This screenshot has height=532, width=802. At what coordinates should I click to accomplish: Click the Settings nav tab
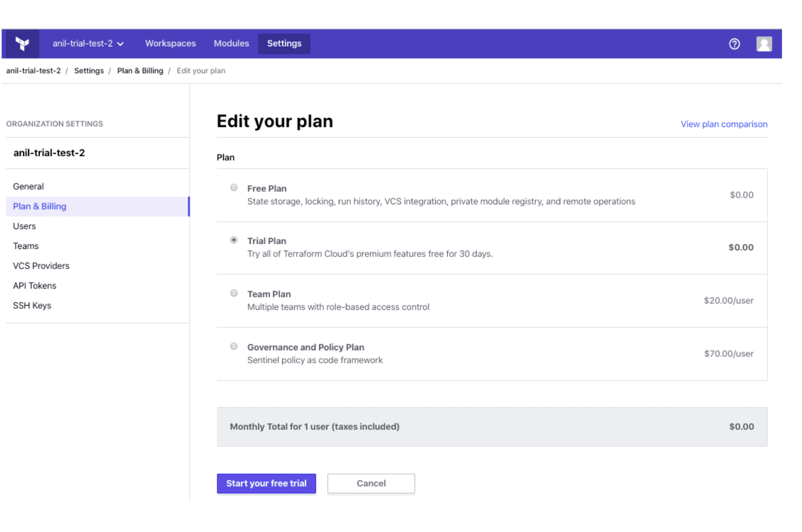(x=284, y=43)
